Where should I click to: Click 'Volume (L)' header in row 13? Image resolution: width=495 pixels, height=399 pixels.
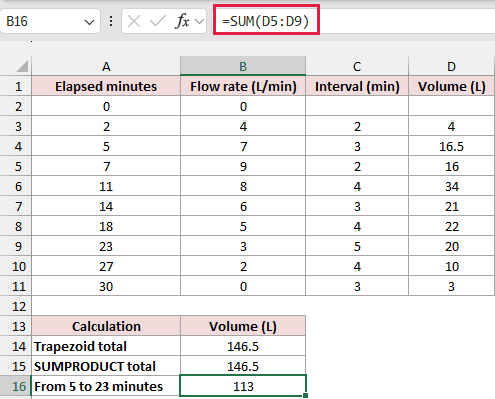[x=243, y=326]
